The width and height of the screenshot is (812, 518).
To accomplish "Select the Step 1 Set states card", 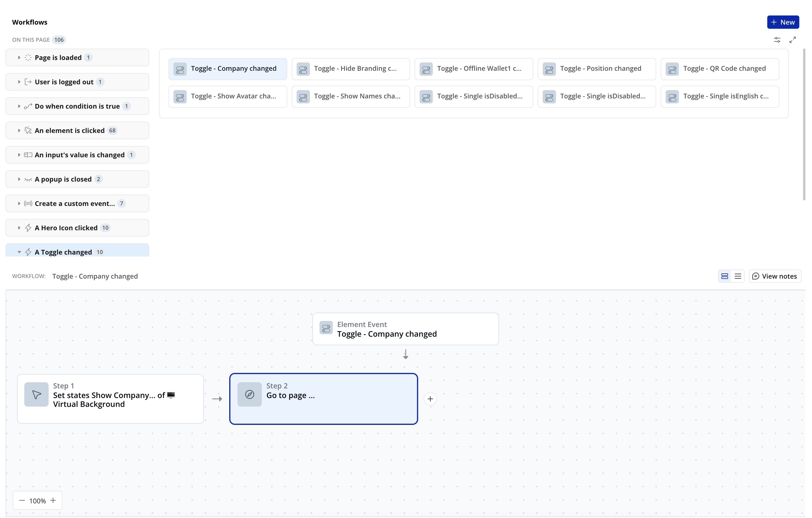I will [110, 399].
